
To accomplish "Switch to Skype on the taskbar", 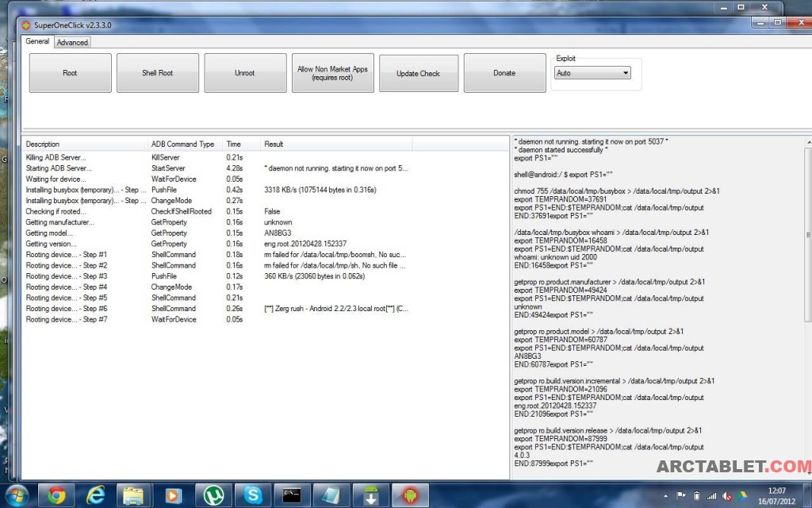I will pos(252,495).
